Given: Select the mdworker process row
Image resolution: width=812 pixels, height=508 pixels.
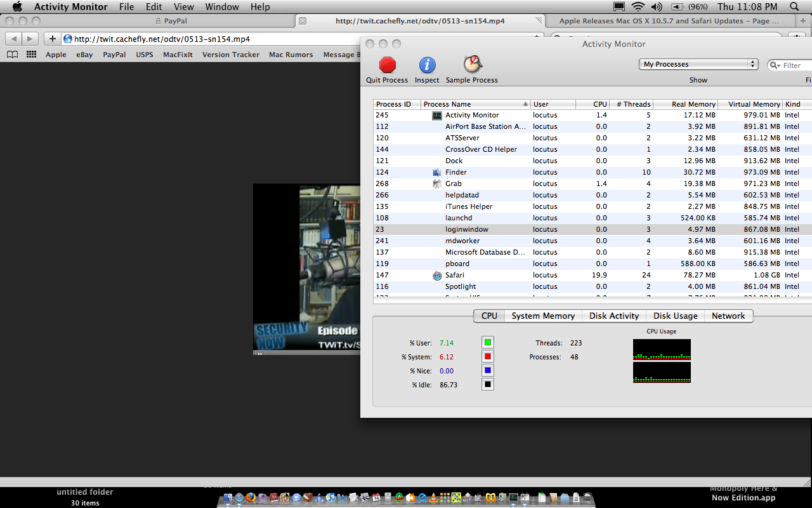Looking at the screenshot, I should 593,241.
